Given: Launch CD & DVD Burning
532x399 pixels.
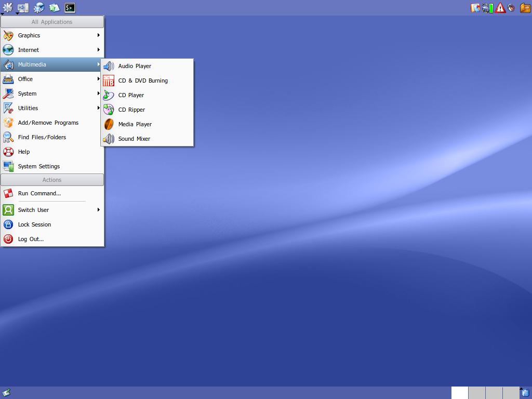Looking at the screenshot, I should (x=143, y=81).
